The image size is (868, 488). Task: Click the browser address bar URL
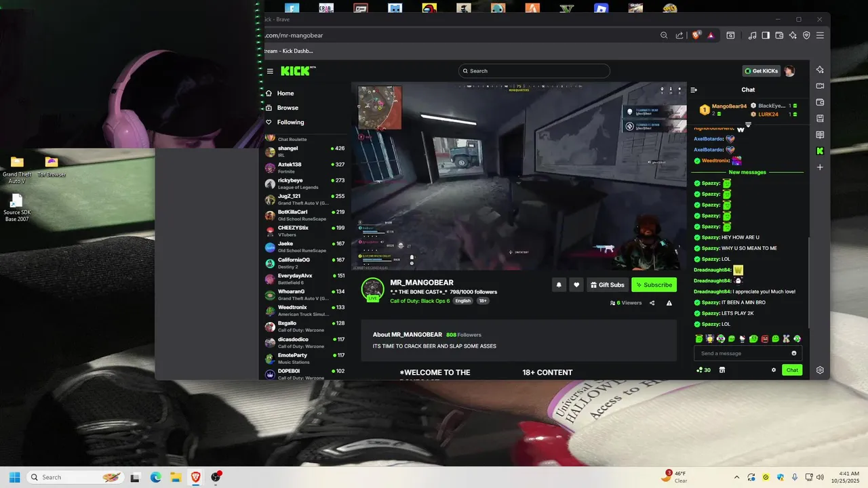point(294,35)
